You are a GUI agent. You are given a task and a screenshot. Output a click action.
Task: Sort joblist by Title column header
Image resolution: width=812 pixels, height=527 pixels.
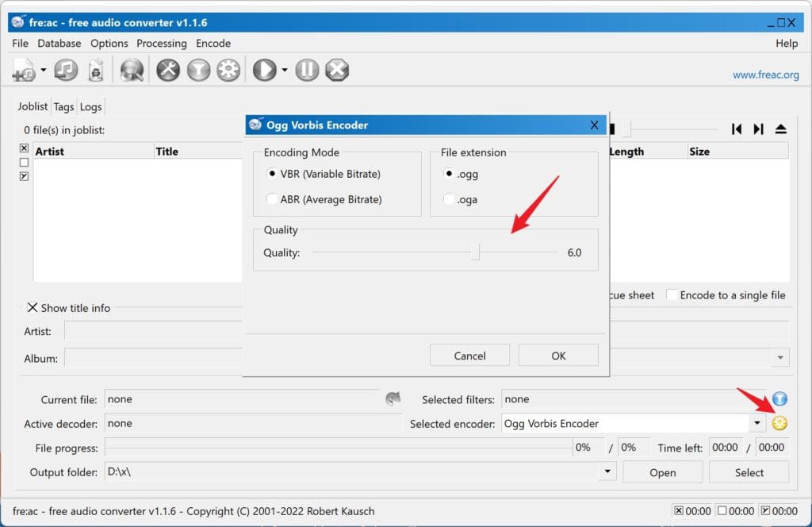coord(197,152)
